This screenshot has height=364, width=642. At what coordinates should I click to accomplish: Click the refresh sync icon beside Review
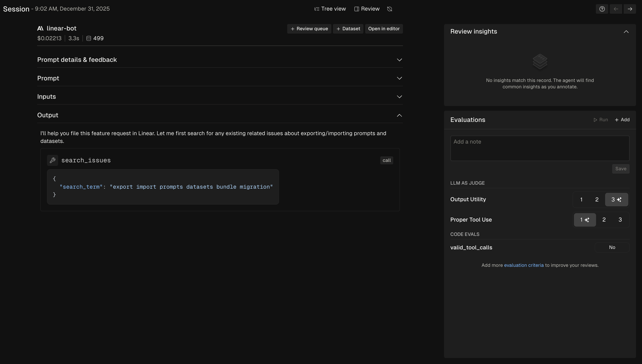pos(389,9)
